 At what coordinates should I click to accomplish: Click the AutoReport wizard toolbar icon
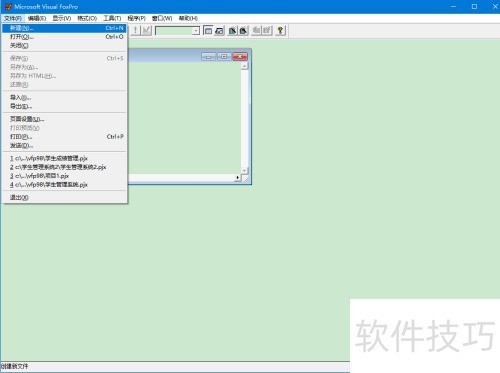267,31
